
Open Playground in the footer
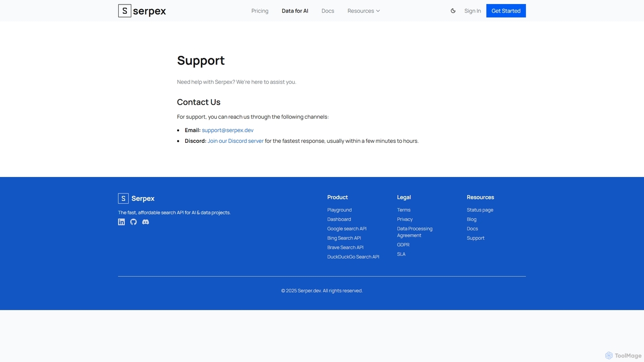pos(339,210)
